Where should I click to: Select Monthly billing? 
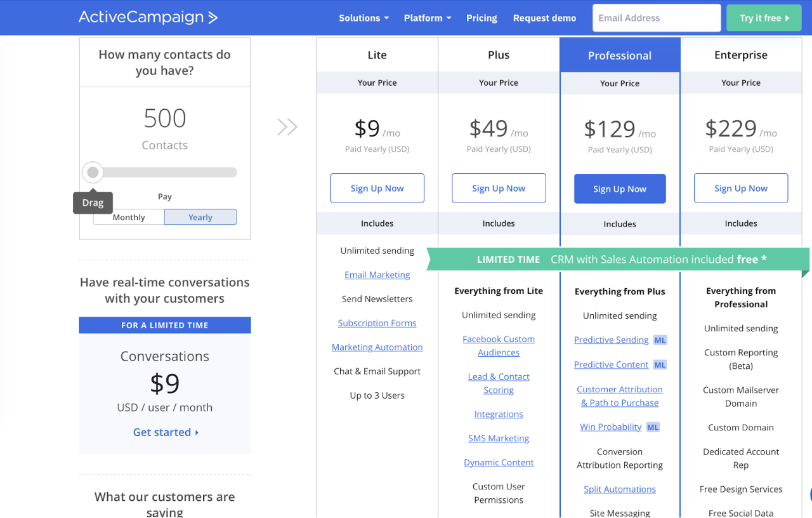point(128,216)
